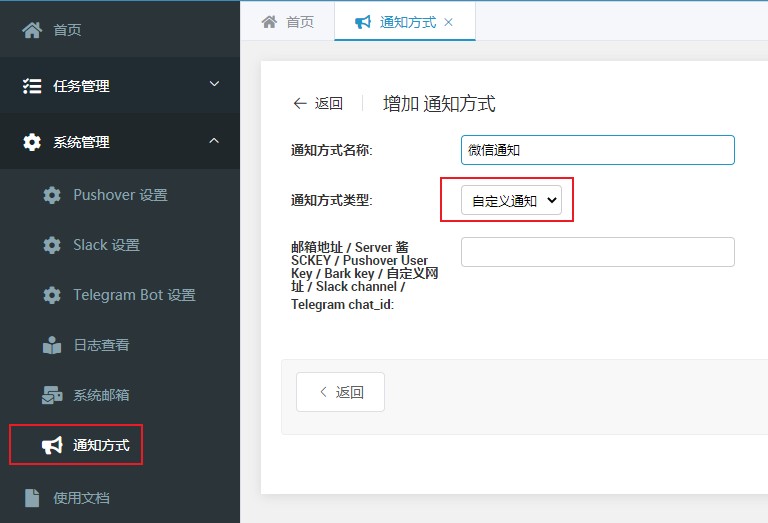This screenshot has width=768, height=523.
Task: Switch to the 通知方式 tab
Action: (405, 22)
